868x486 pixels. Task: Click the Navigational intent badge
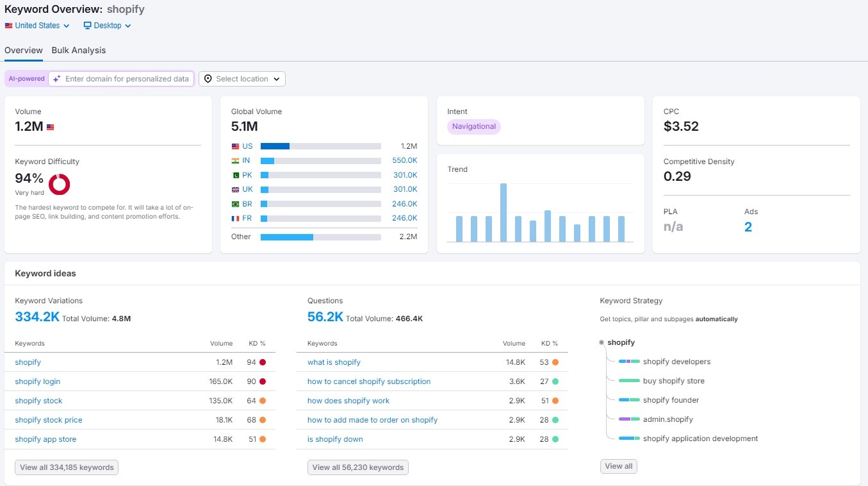474,126
